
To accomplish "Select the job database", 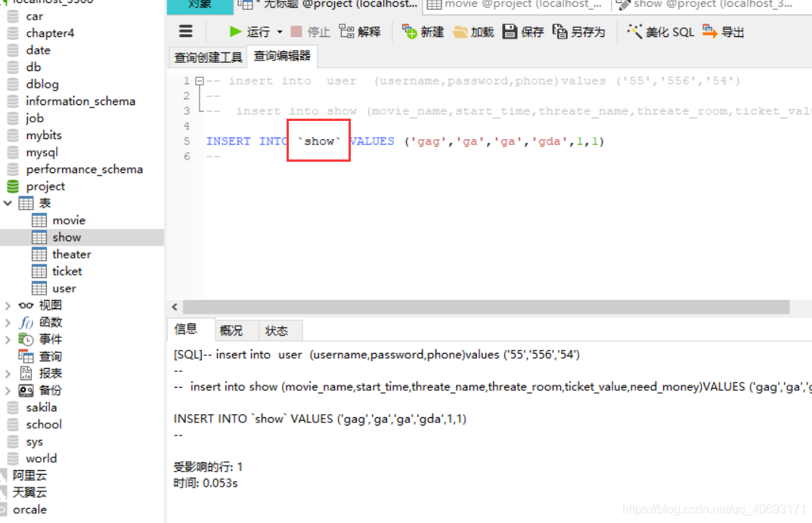I will (x=35, y=119).
